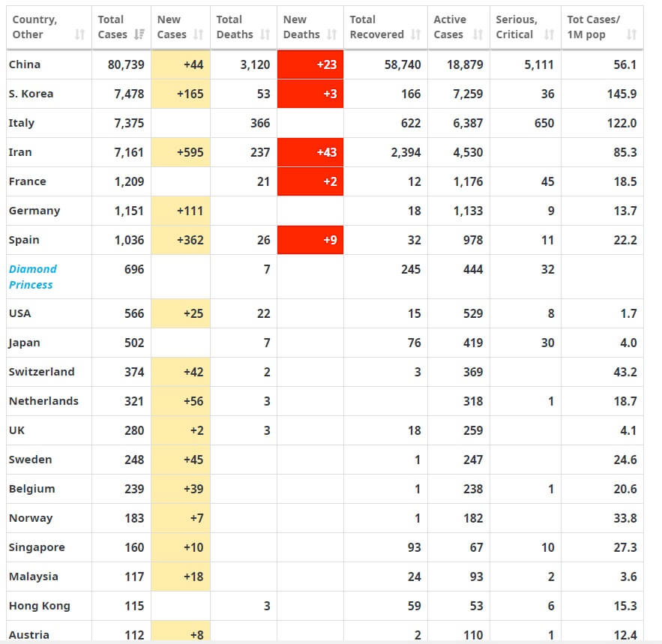The height and width of the screenshot is (644, 662).
Task: Click Iran's red +43 new deaths cell
Action: 310,152
